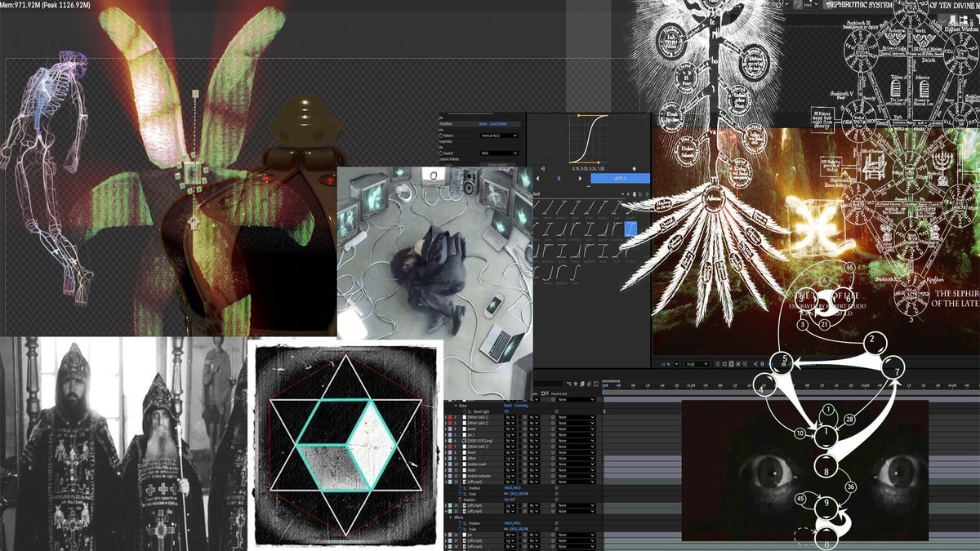Click the play icon in the preset library bar
This screenshot has height=551, width=980.
click(x=641, y=194)
